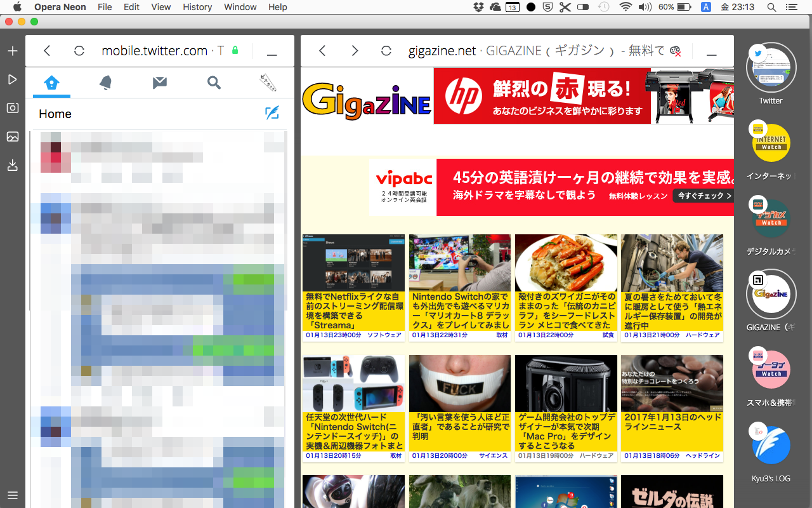Open the Twitter profile avatar tab

coord(268,82)
